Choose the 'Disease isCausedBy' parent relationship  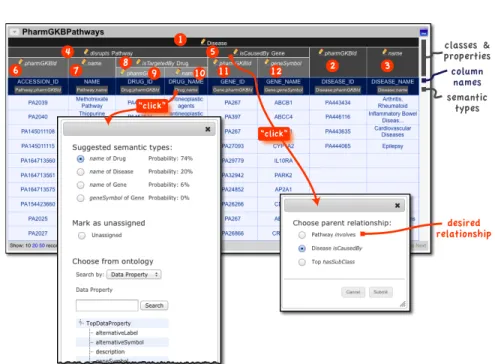302,248
